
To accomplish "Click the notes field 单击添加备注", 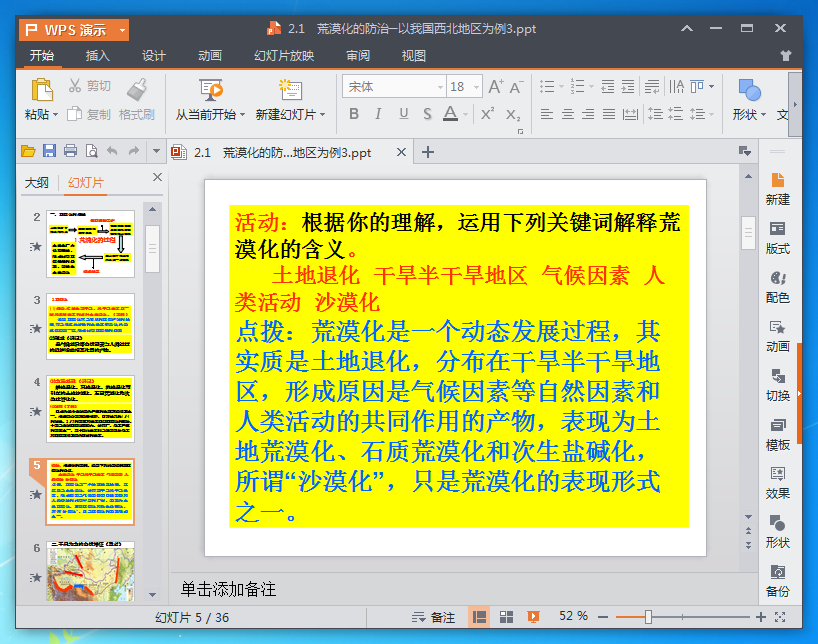I will pos(228,589).
